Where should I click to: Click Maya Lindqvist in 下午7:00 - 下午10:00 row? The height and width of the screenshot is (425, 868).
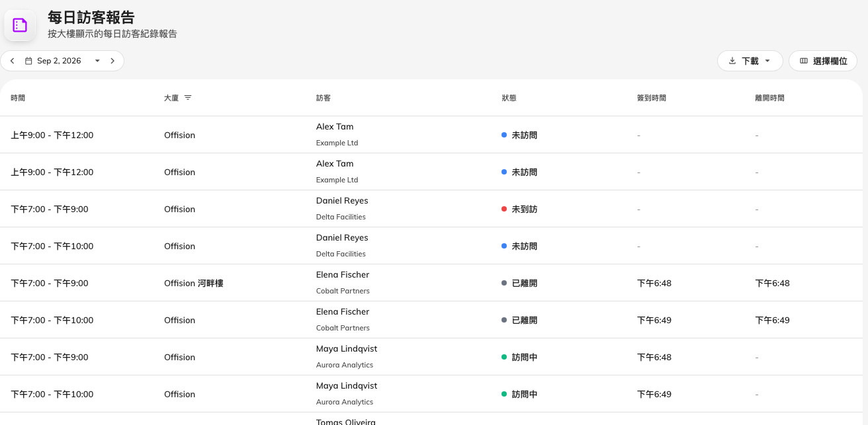tap(347, 385)
